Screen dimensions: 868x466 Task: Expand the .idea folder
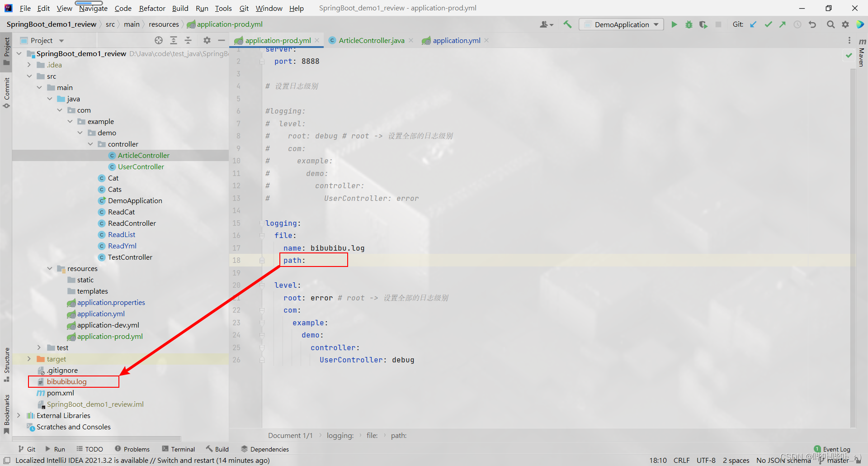[29, 65]
